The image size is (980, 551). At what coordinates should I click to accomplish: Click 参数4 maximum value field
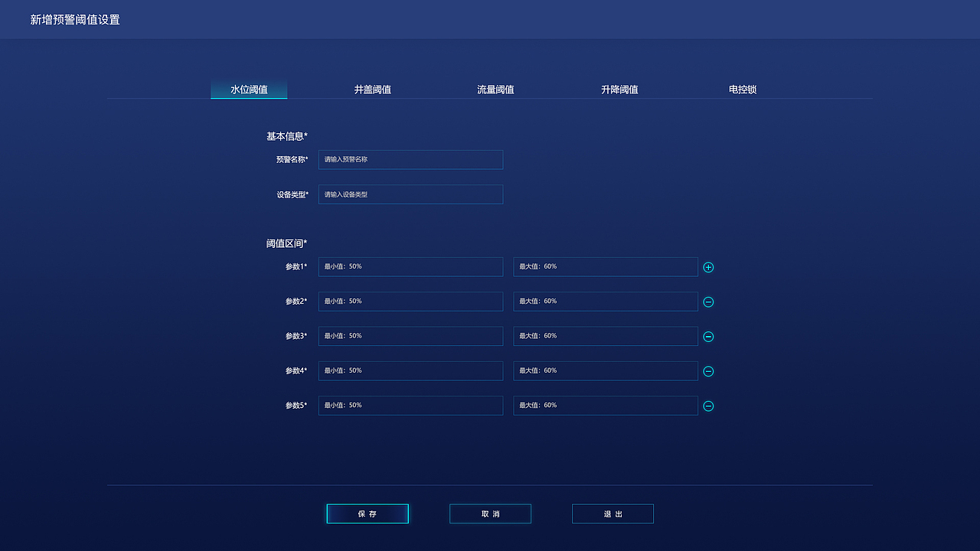606,370
